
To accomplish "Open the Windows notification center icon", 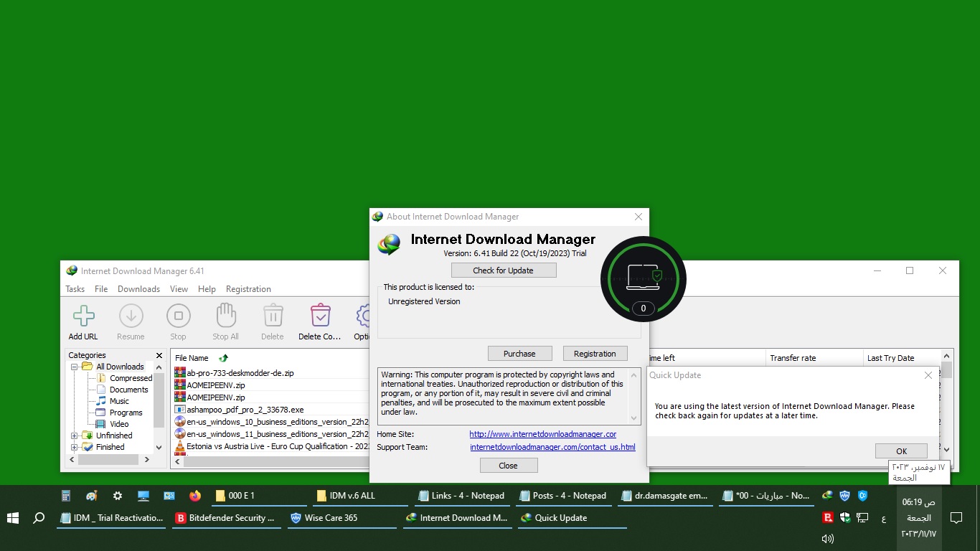I will coord(956,518).
